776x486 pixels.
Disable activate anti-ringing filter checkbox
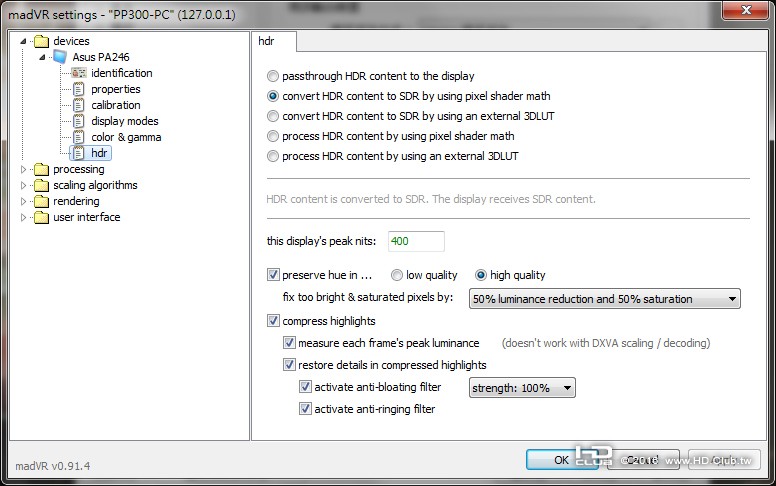click(305, 409)
